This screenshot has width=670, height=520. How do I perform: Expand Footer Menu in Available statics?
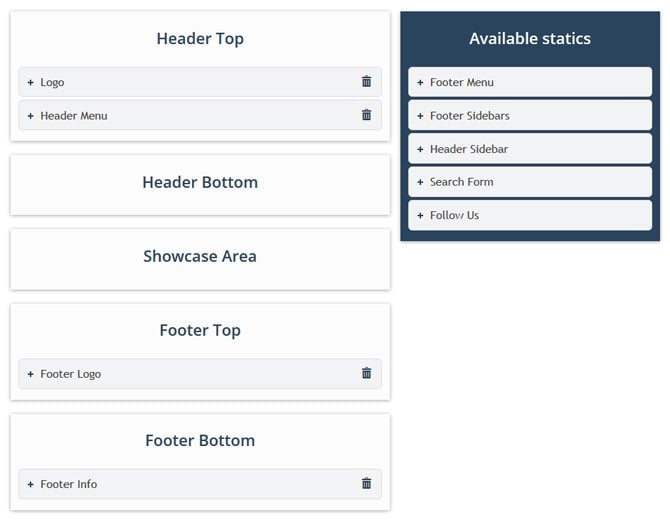click(420, 82)
